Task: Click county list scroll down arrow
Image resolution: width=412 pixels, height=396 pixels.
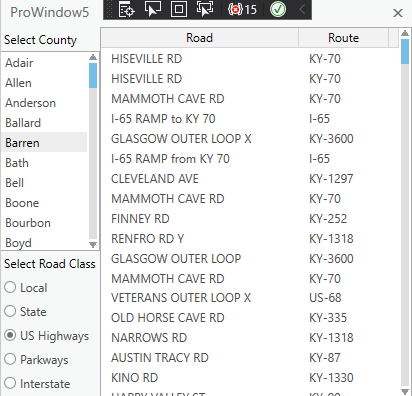Action: 93,245
